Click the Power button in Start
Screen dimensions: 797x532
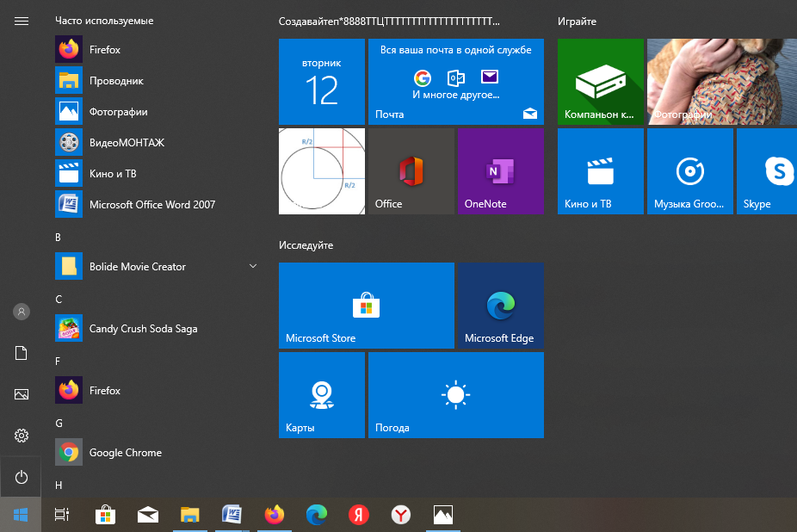point(22,477)
